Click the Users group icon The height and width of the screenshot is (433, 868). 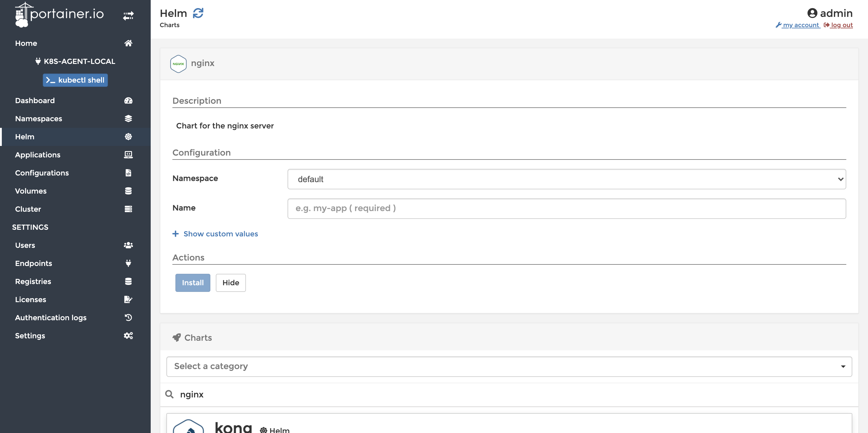[128, 245]
